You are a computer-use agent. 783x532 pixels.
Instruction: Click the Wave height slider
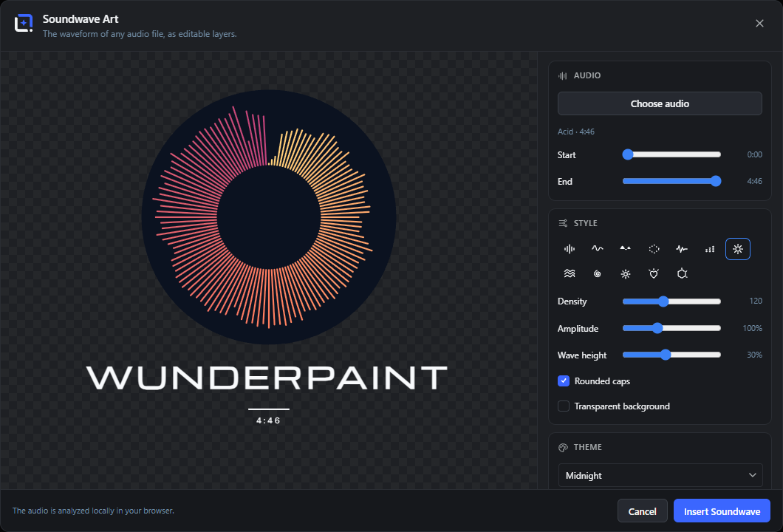point(671,355)
